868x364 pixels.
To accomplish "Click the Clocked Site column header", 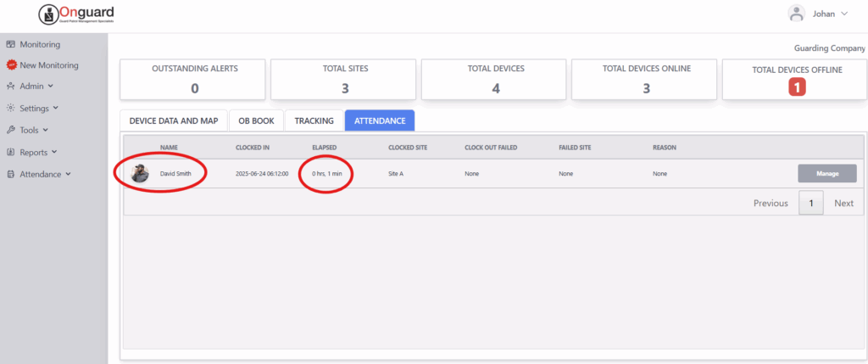I will tap(408, 148).
